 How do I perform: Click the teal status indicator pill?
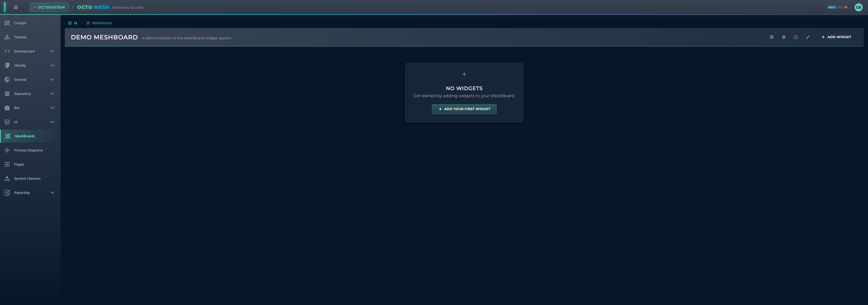click(x=832, y=7)
